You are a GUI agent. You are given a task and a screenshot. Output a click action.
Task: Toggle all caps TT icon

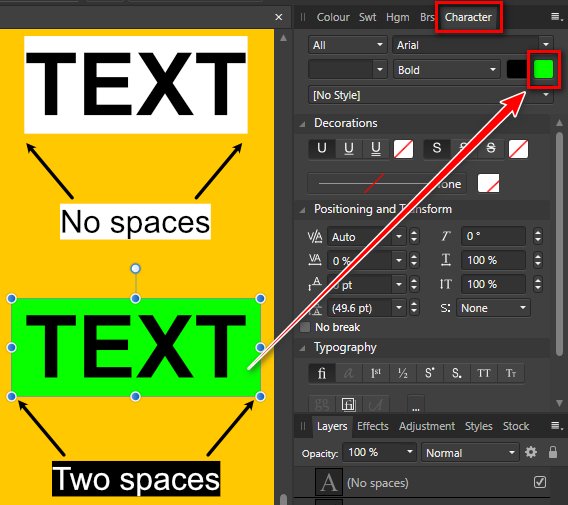tap(484, 373)
